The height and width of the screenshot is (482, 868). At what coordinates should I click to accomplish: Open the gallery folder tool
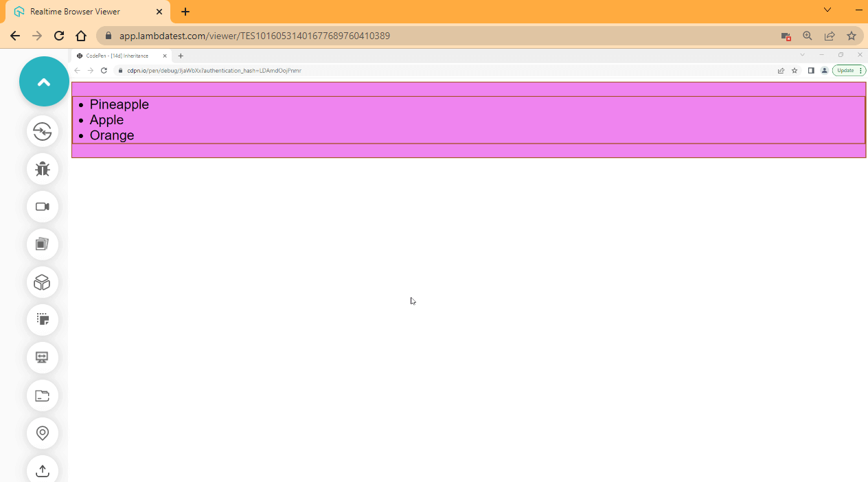[x=43, y=395]
